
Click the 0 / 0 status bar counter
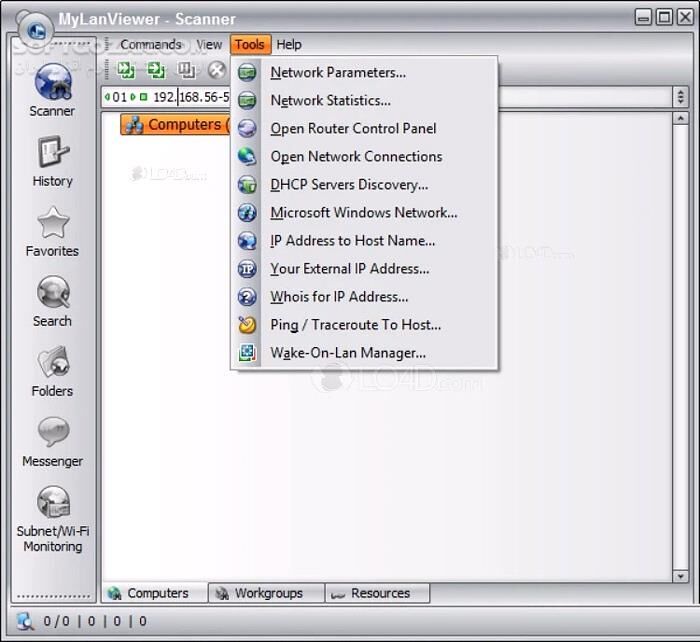(x=56, y=621)
